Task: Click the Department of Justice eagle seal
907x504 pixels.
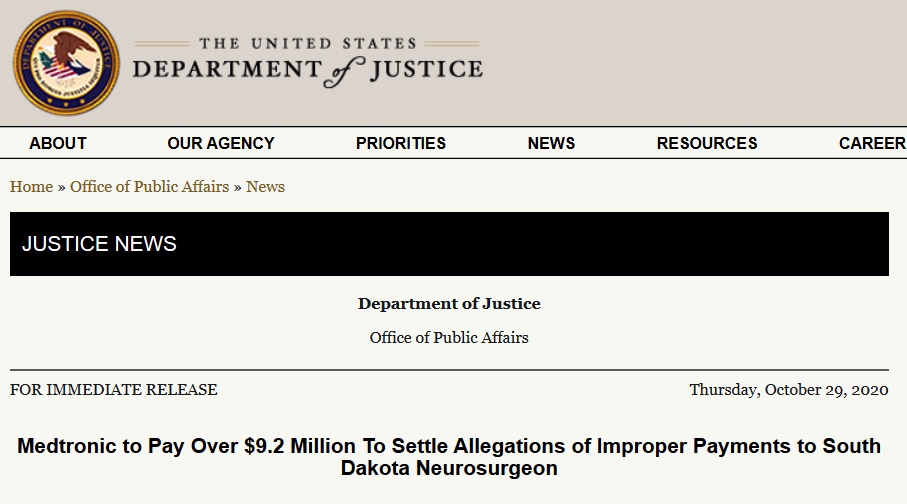Action: tap(66, 63)
